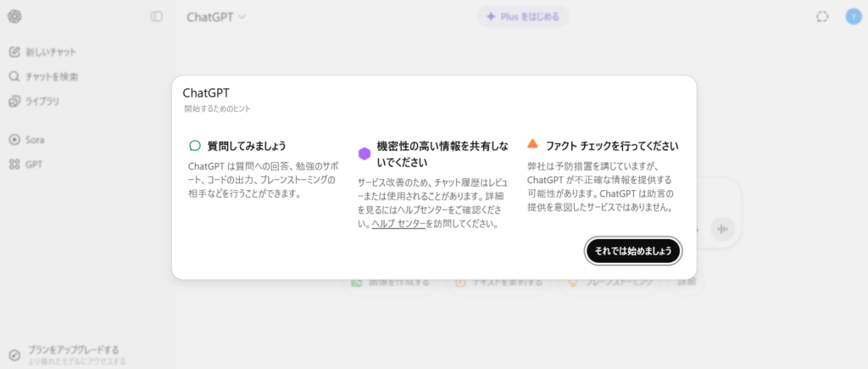The image size is (868, 369).
Task: Click プランをアップグレードする at sidebar bottom
Action: pyautogui.click(x=73, y=349)
